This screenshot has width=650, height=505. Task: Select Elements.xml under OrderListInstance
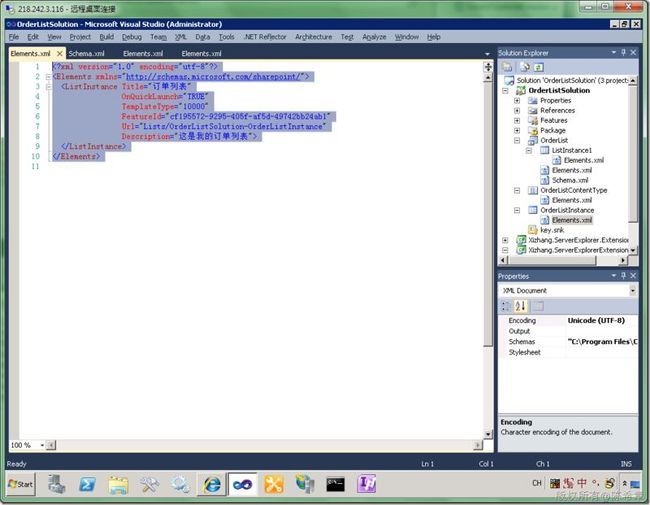point(572,220)
